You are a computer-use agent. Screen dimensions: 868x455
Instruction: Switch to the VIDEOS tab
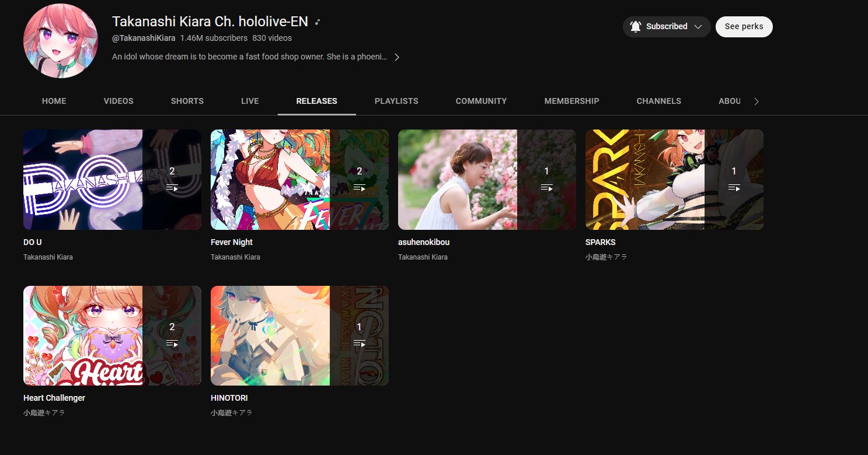tap(118, 101)
